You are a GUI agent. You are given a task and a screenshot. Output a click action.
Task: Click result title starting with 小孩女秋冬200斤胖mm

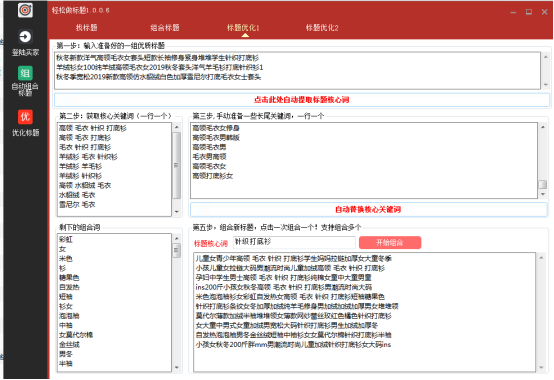coord(293,344)
